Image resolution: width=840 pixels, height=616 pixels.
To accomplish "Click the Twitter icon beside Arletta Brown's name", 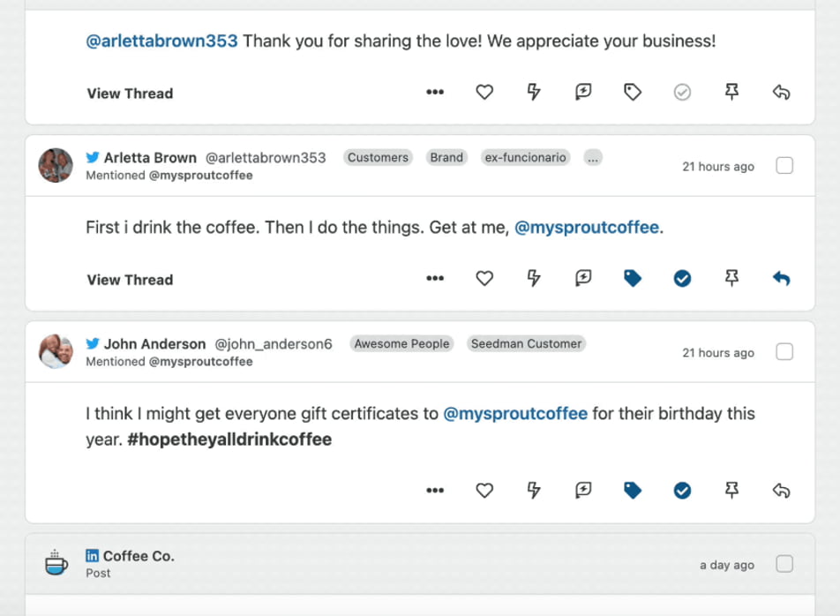I will point(92,157).
